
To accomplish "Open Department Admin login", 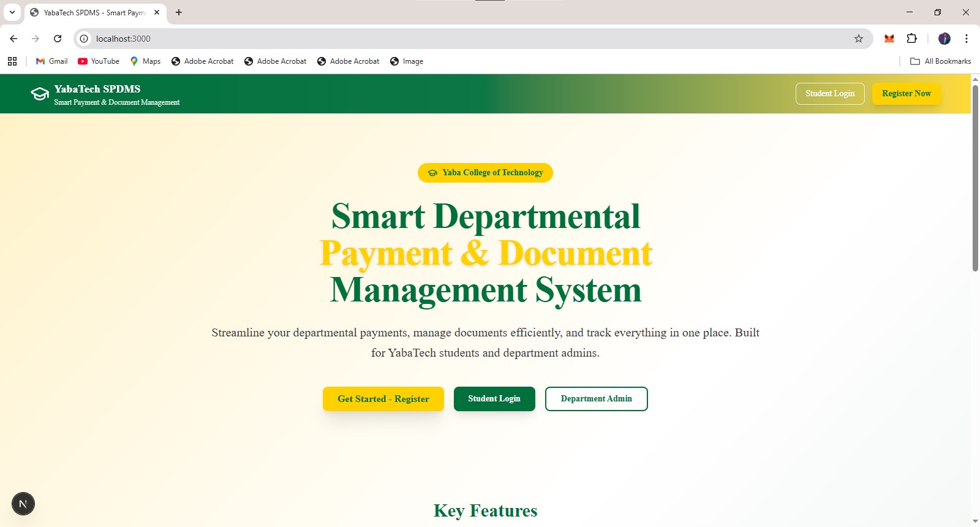I will click(597, 399).
